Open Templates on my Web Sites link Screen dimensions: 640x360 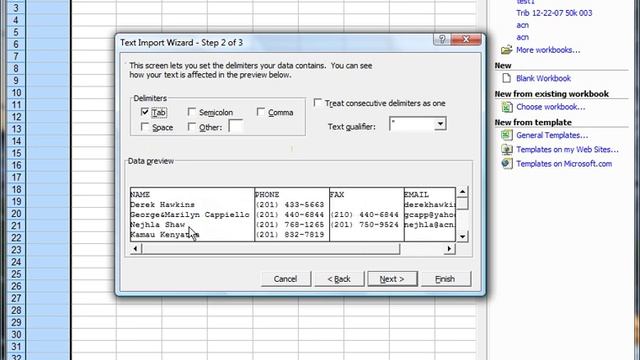567,150
